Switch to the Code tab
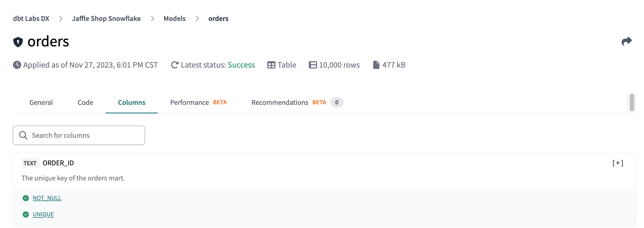 coord(85,103)
